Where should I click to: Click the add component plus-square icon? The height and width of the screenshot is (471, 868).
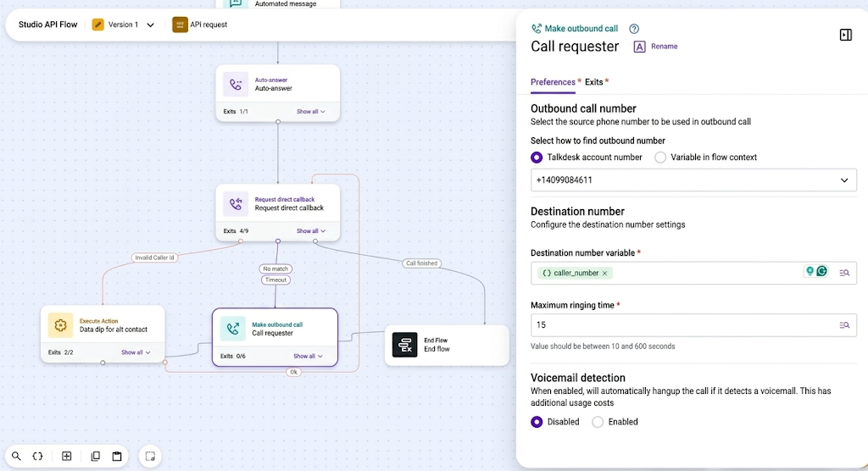(x=66, y=456)
